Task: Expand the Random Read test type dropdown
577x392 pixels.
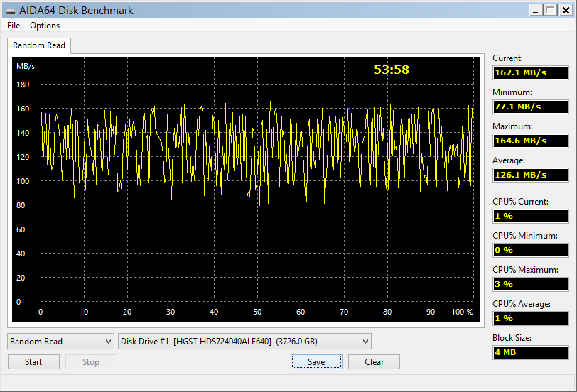Action: (x=60, y=342)
